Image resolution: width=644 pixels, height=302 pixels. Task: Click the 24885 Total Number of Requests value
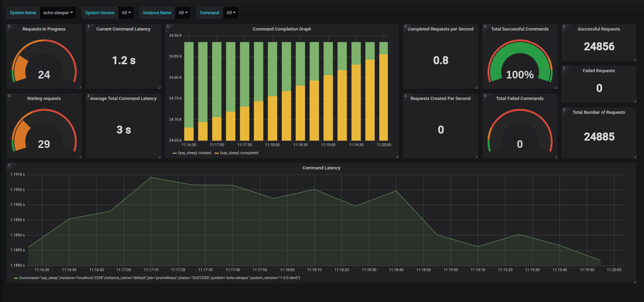tap(599, 137)
